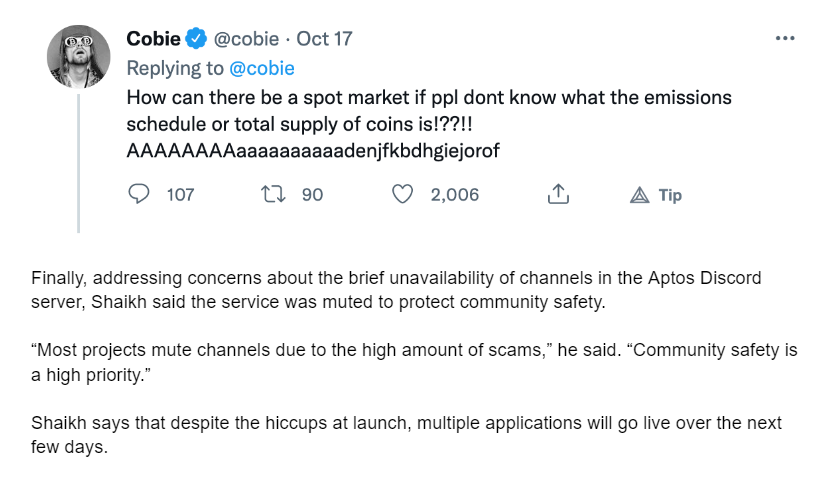Click the blue verified badge
This screenshot has height=487, width=838.
[x=196, y=38]
